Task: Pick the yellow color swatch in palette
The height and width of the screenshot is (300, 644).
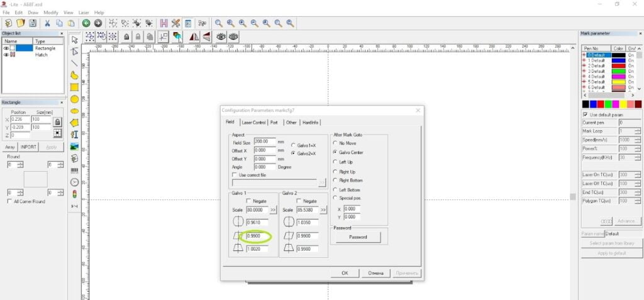Action: coord(623,104)
